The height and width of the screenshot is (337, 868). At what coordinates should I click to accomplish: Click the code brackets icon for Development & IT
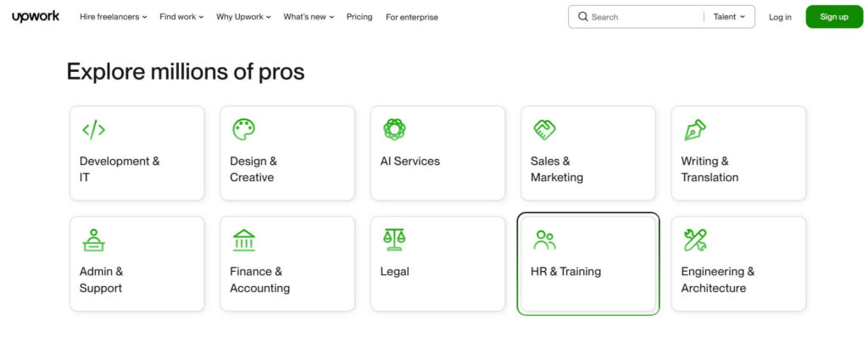[x=93, y=130]
